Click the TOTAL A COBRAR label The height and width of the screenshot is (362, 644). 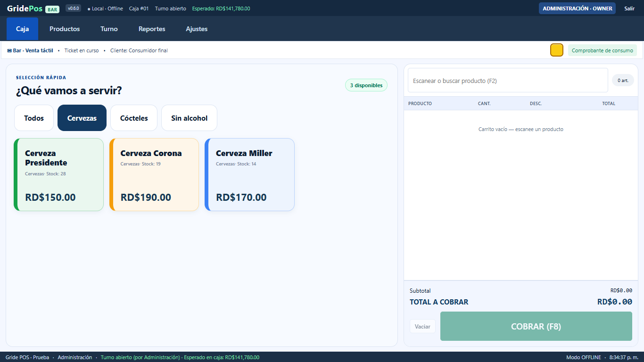[x=439, y=302]
